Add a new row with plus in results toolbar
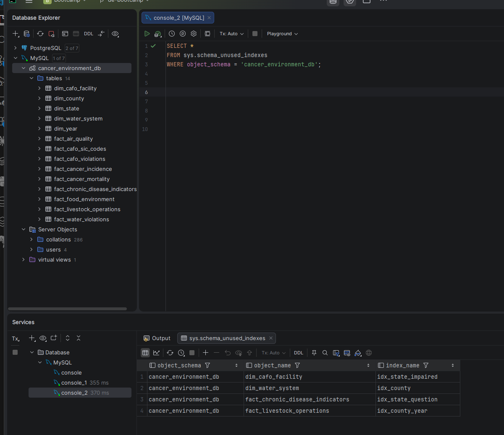The width and height of the screenshot is (504, 435). click(x=205, y=353)
